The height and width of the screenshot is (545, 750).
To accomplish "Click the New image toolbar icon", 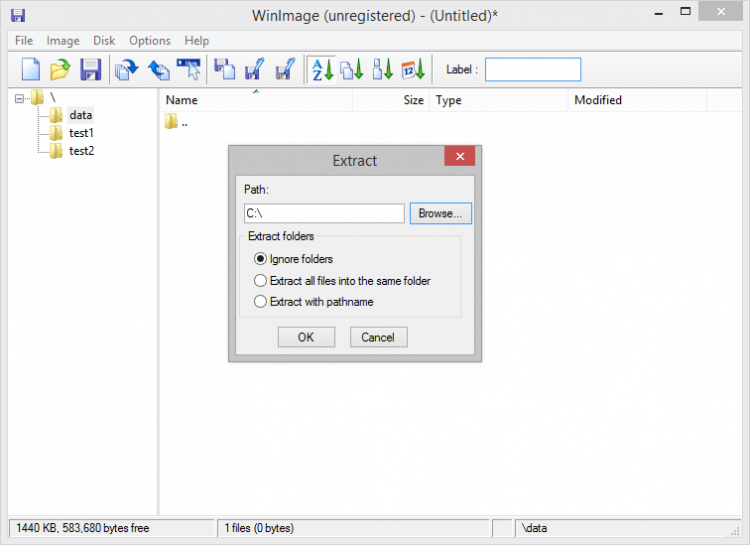I will pos(31,70).
